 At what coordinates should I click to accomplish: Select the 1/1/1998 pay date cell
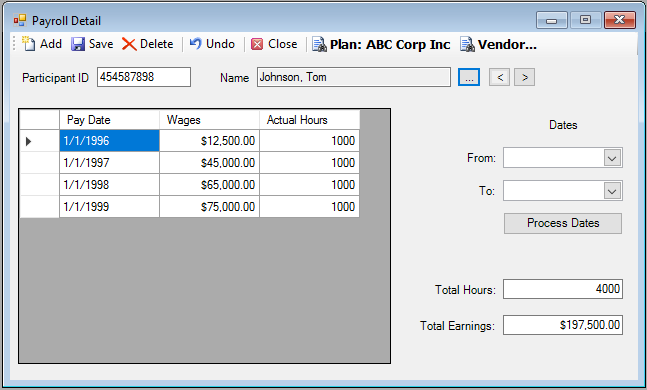click(109, 184)
